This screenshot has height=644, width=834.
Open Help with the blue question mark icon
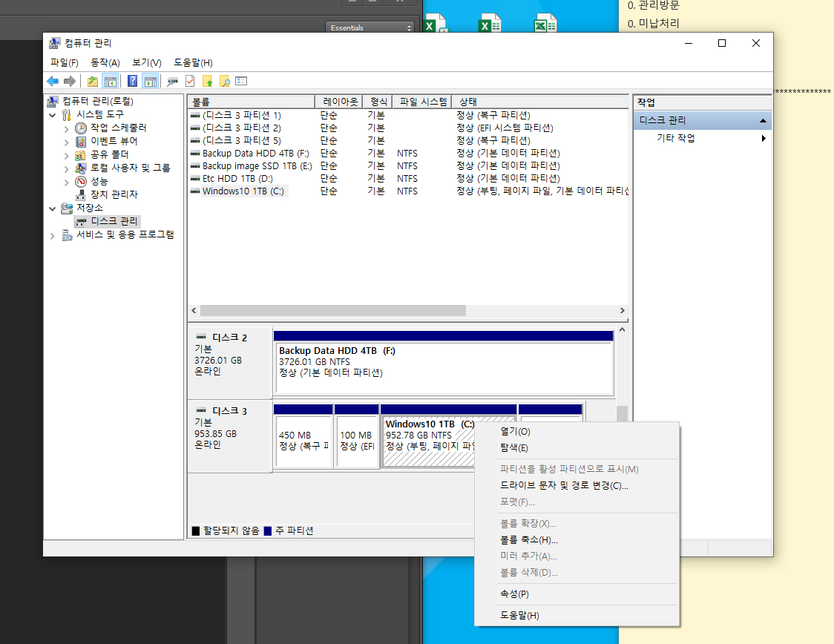coord(132,82)
